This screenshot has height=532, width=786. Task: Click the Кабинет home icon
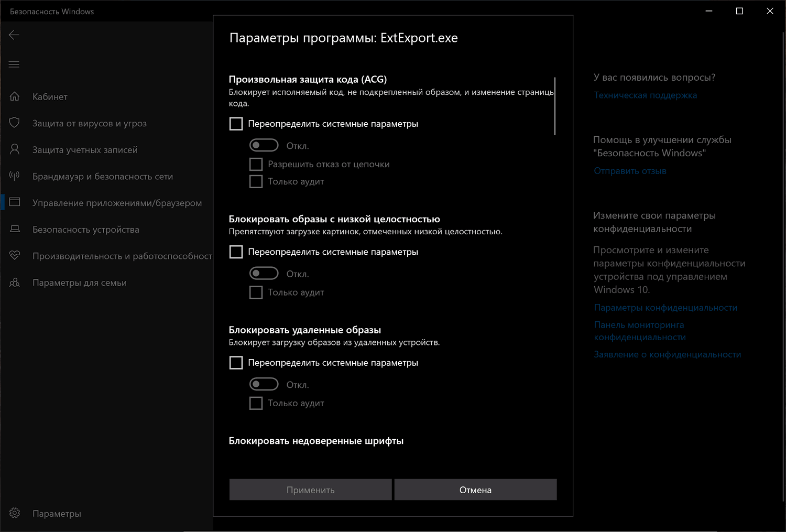15,96
